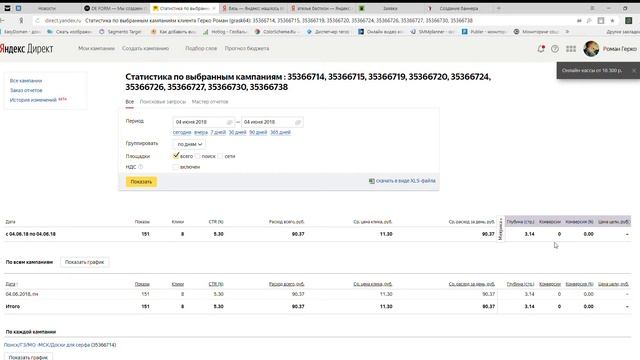The width and height of the screenshot is (640, 360).
Task: Toggle the всего placements checkbox
Action: click(176, 156)
